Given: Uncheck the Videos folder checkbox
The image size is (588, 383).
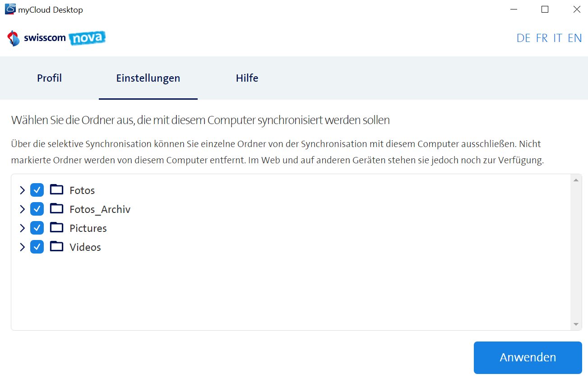Looking at the screenshot, I should (x=37, y=247).
